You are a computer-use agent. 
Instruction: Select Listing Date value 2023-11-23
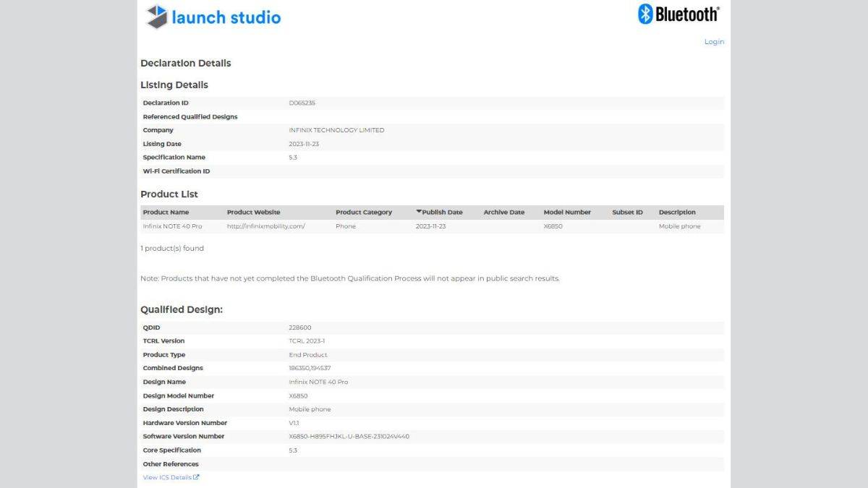pos(304,144)
